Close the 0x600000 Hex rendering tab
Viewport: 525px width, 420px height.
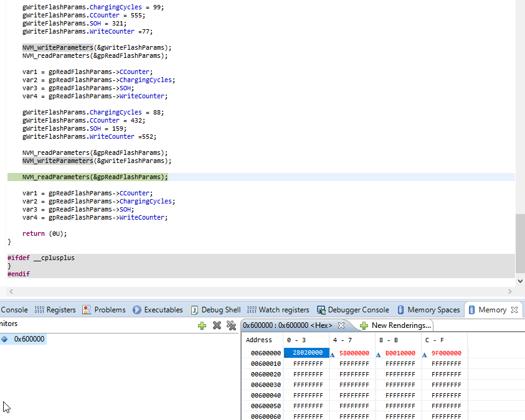[340, 325]
